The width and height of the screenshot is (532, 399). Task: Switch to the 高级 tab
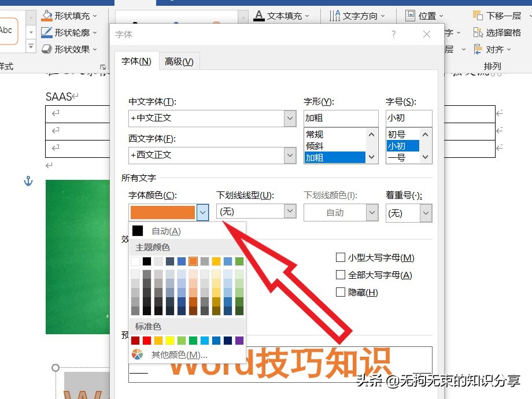pyautogui.click(x=179, y=61)
